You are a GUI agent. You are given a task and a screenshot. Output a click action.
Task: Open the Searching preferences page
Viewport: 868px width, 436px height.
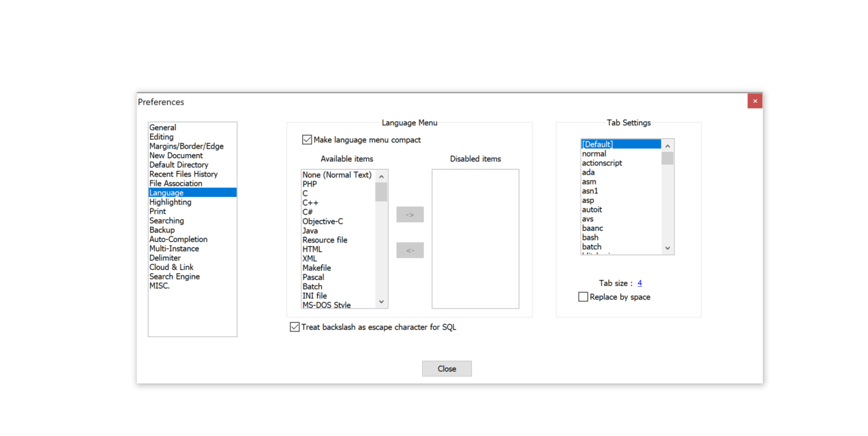[166, 220]
